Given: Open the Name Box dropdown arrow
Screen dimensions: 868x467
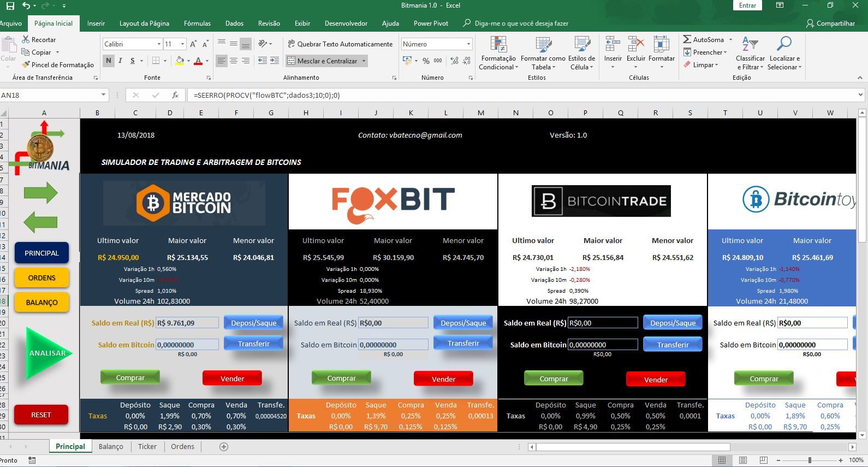Looking at the screenshot, I should click(x=103, y=95).
